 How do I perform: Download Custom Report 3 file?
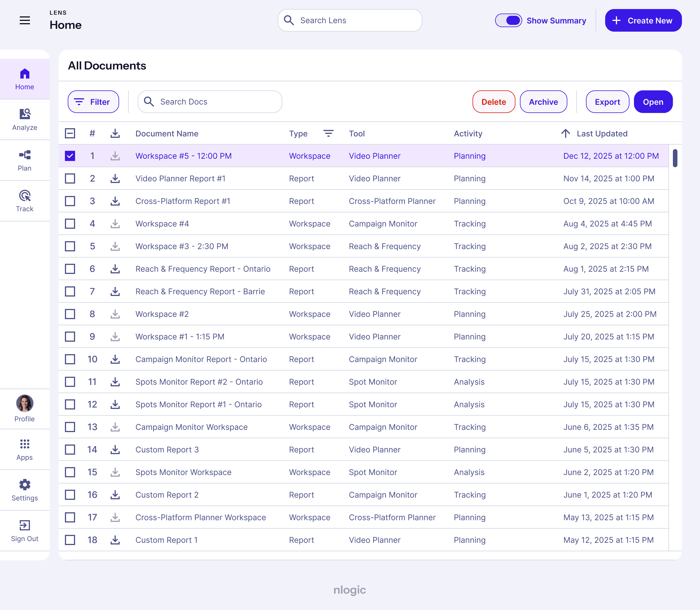(115, 450)
